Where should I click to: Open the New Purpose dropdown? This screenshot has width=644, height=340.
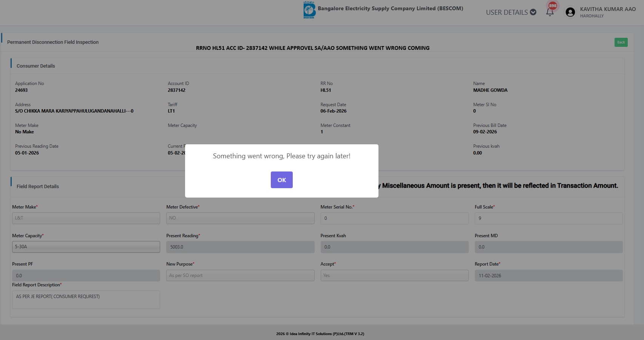pyautogui.click(x=240, y=275)
